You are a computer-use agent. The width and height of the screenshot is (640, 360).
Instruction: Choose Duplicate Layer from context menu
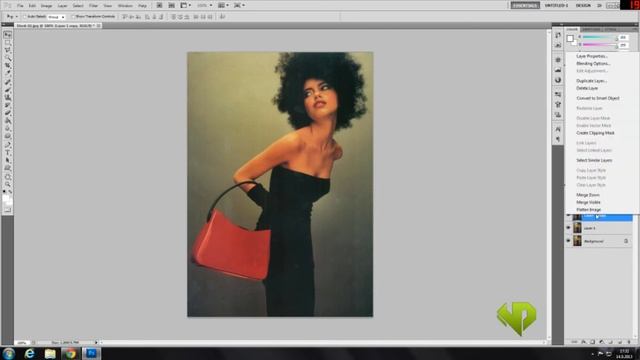click(x=591, y=81)
